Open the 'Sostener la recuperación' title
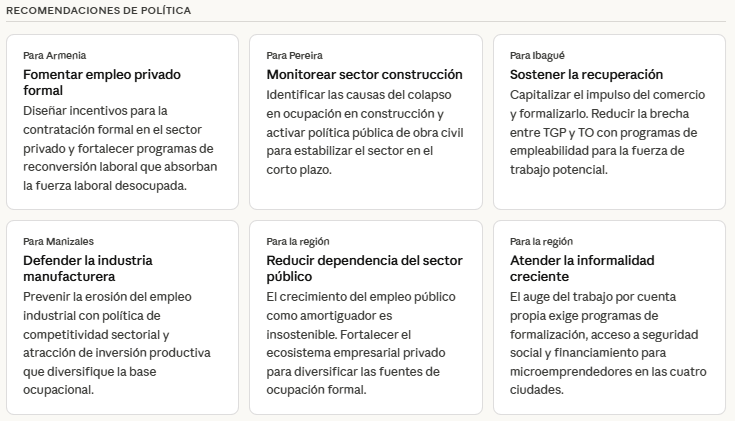 point(586,74)
